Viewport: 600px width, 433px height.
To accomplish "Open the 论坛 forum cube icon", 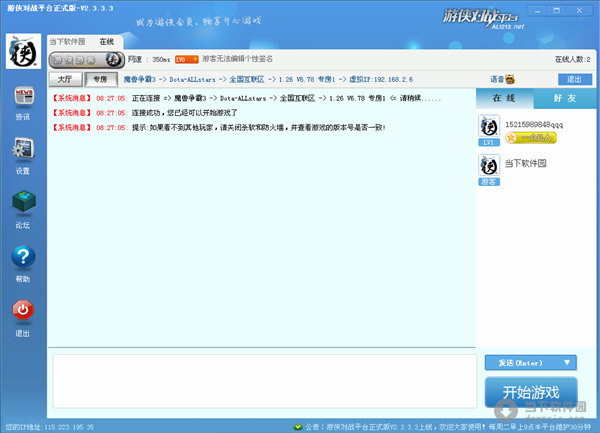I will click(24, 201).
